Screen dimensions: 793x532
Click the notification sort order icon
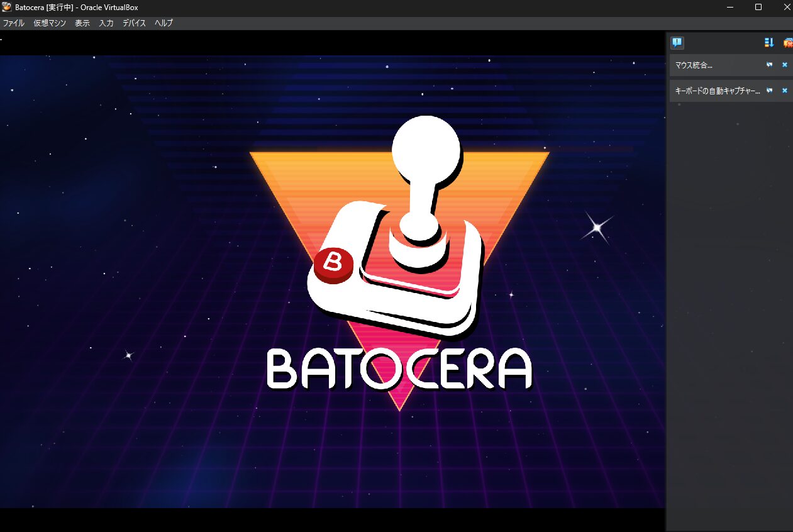coord(768,43)
